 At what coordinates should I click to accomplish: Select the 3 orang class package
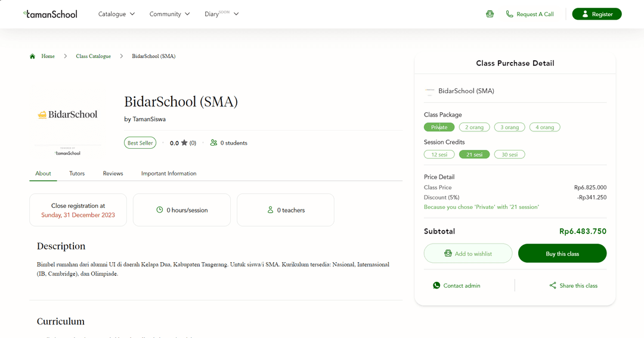click(x=510, y=127)
